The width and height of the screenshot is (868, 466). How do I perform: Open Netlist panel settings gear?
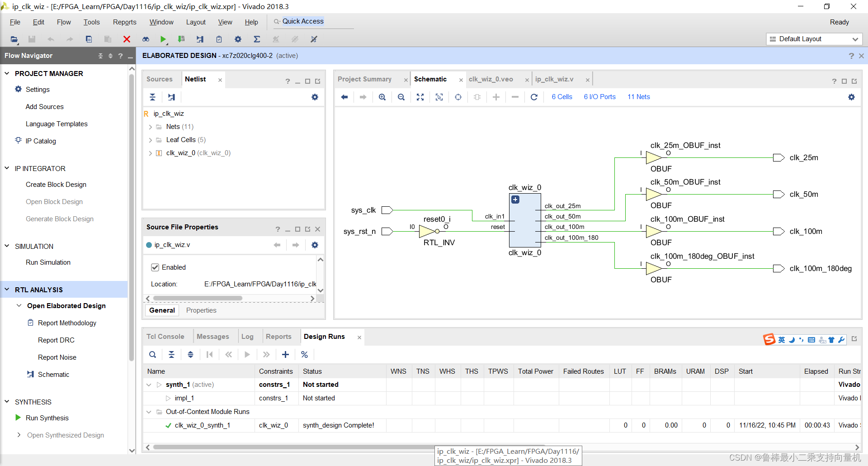[x=315, y=97]
